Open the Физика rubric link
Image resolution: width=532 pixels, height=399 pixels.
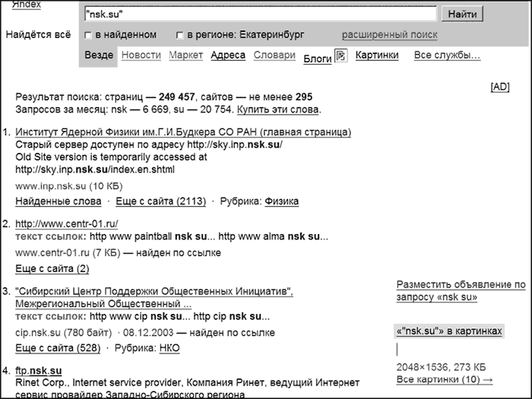click(x=282, y=201)
